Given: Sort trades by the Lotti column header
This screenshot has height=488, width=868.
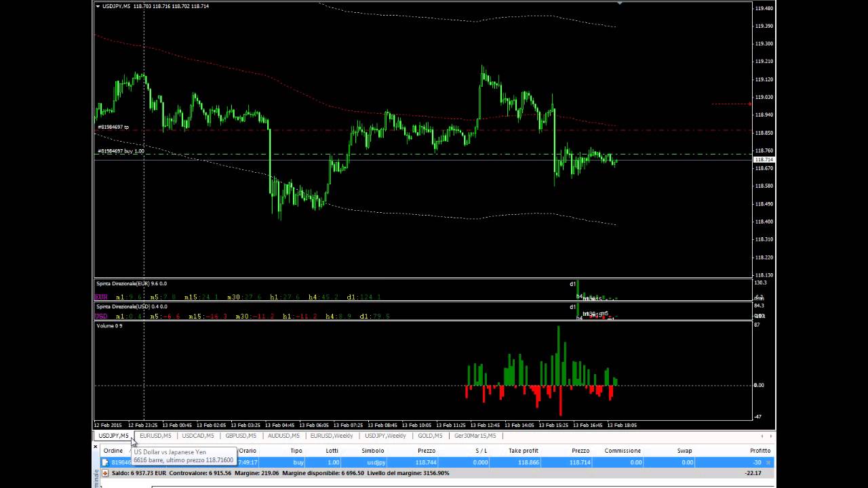Looking at the screenshot, I should 332,451.
